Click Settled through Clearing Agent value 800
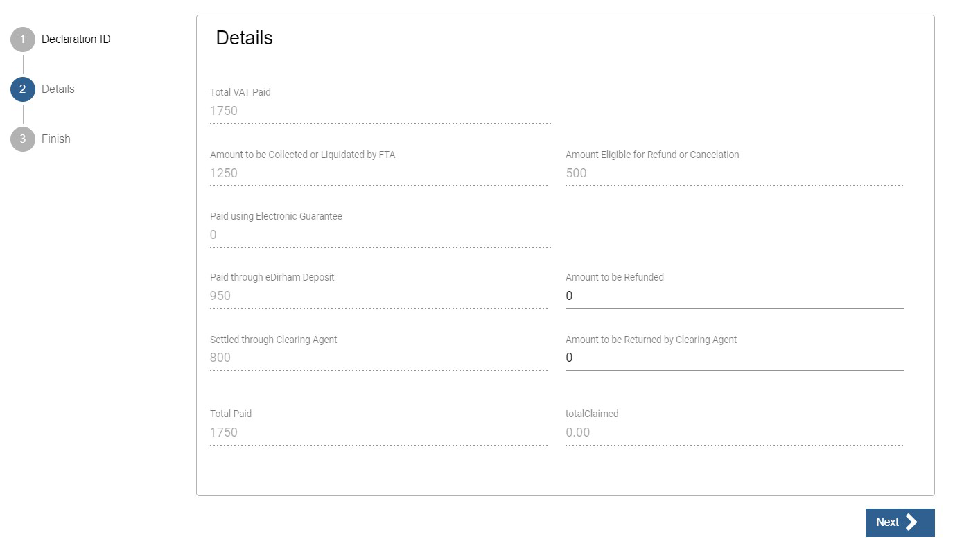Screen dimensions: 980x555 click(220, 358)
